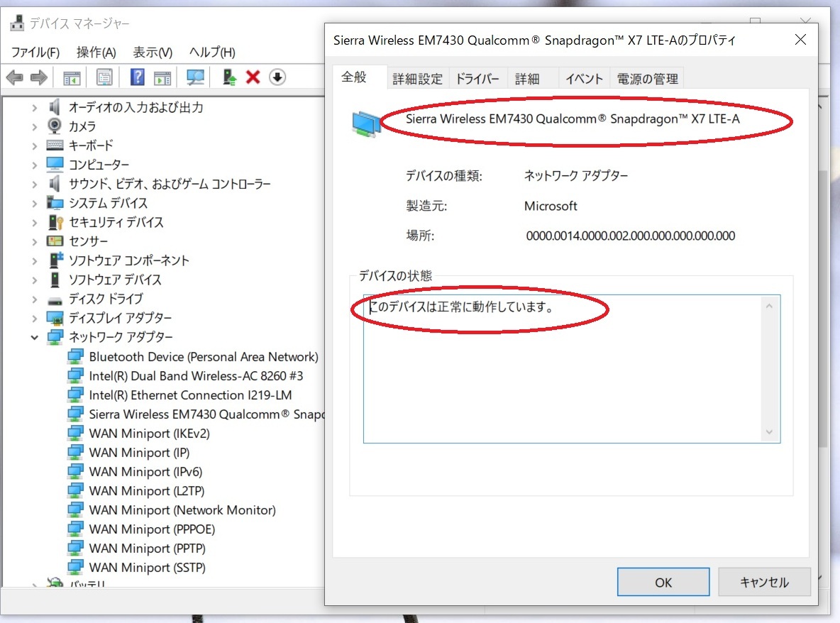
Task: Select Intel(R) Dual Band Wireless-AC 8260 #3
Action: tap(196, 376)
